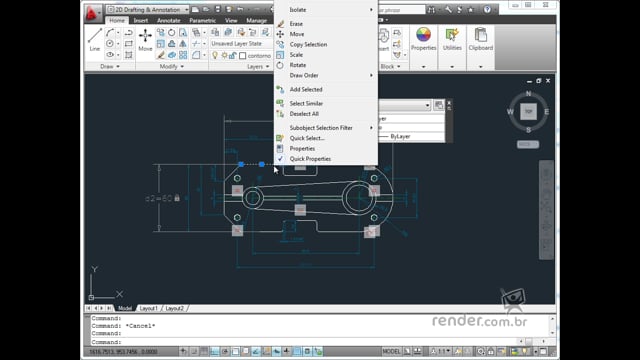Viewport: 640px width, 360px height.
Task: Click the ByLayer row in Quick Properties
Action: tap(411, 136)
